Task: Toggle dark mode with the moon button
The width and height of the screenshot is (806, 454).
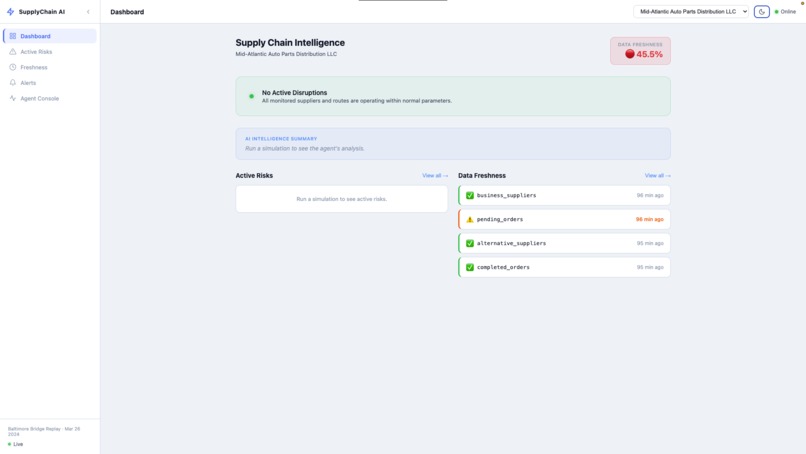Action: click(762, 11)
